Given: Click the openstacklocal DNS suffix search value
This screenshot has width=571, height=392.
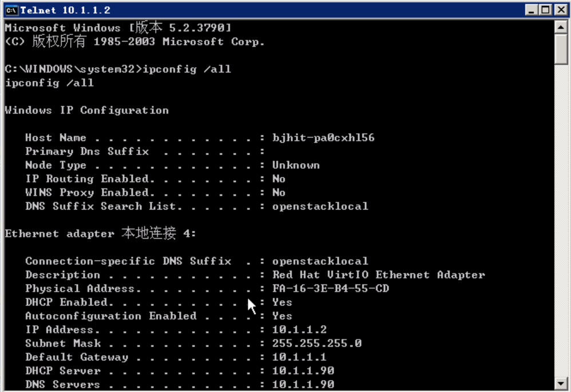Looking at the screenshot, I should pos(320,206).
